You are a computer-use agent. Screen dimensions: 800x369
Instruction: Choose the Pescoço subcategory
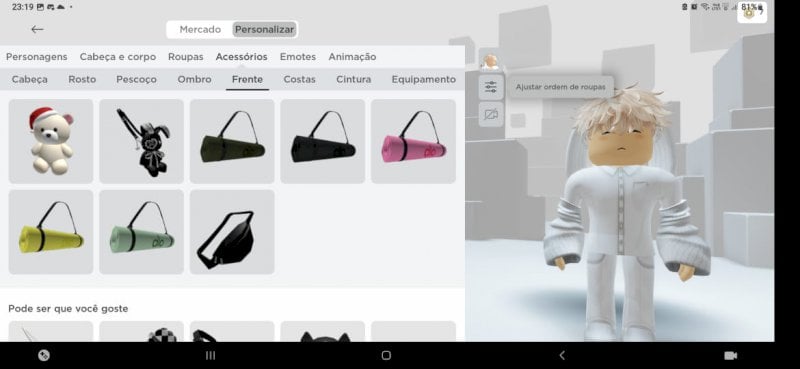click(x=136, y=80)
